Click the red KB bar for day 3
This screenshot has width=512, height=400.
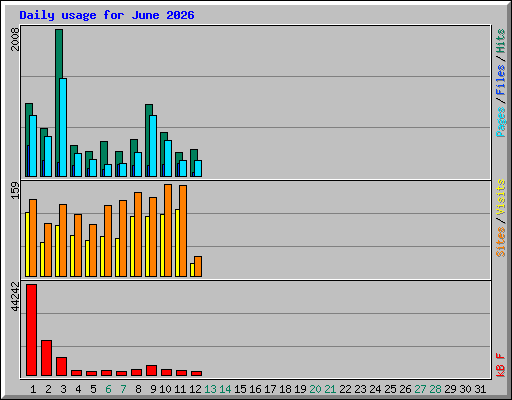[x=61, y=366]
